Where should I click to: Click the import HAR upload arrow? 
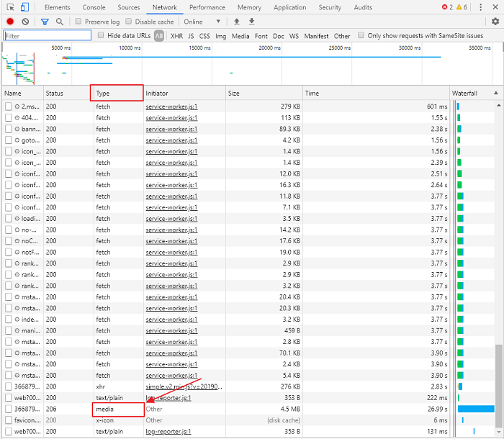click(x=237, y=22)
